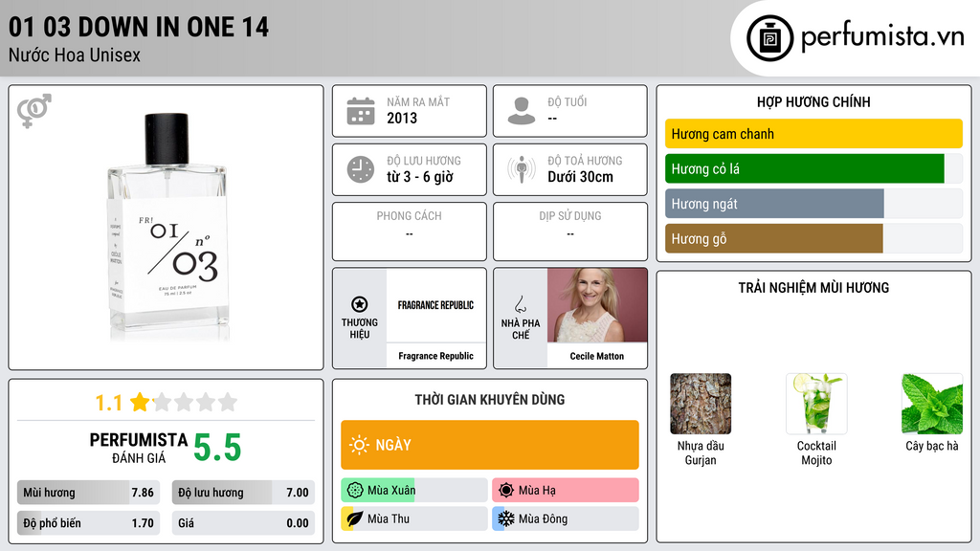This screenshot has width=980, height=551.
Task: Open the Cocktail Mojito note image
Action: click(x=816, y=404)
